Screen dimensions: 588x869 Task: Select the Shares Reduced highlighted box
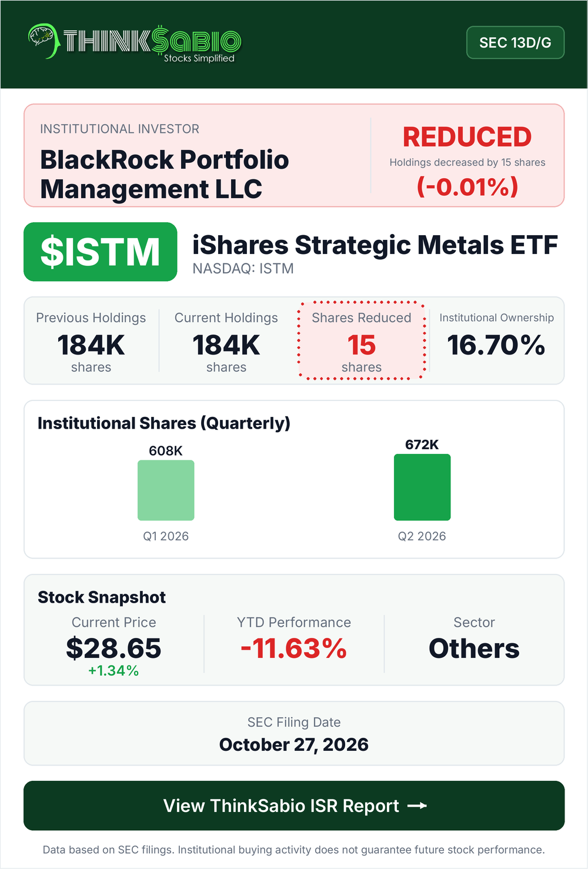pyautogui.click(x=362, y=341)
